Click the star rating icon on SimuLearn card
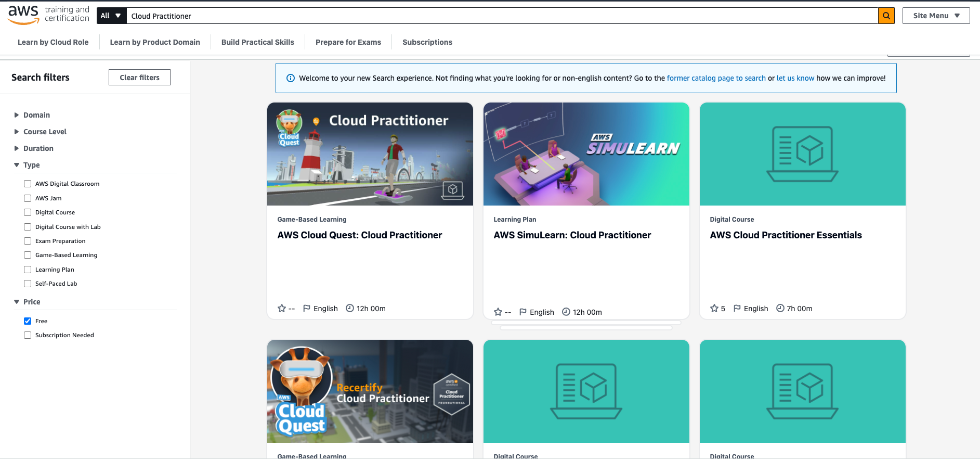Image resolution: width=980 pixels, height=460 pixels. 498,312
